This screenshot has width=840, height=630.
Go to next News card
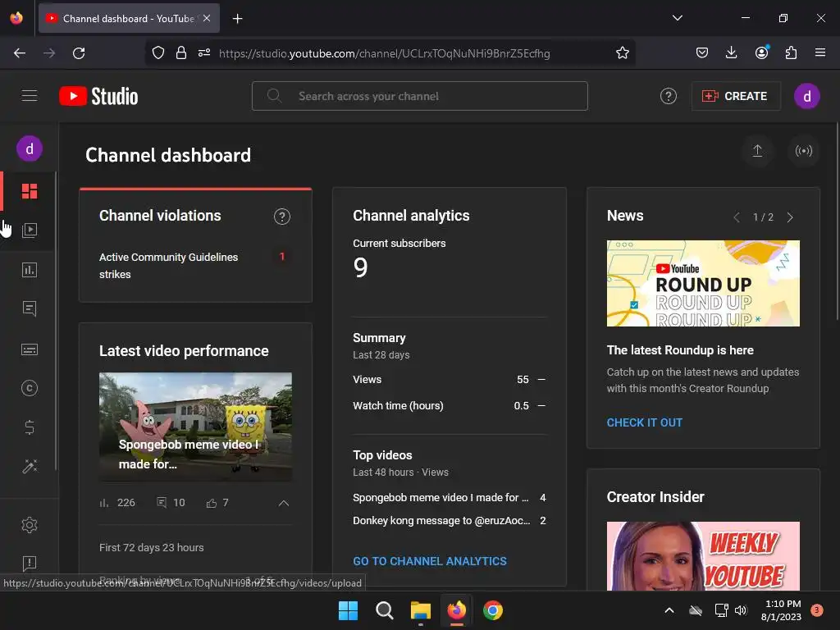coord(790,217)
